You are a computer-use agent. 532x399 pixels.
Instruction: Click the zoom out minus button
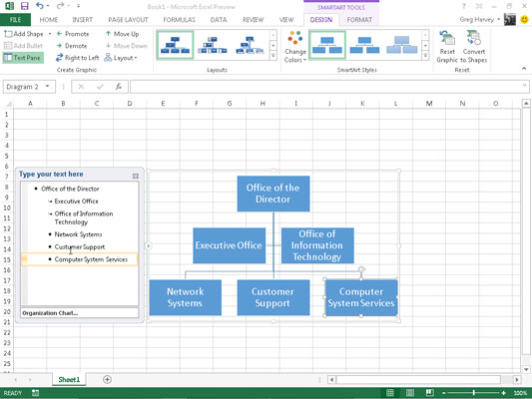[x=444, y=393]
